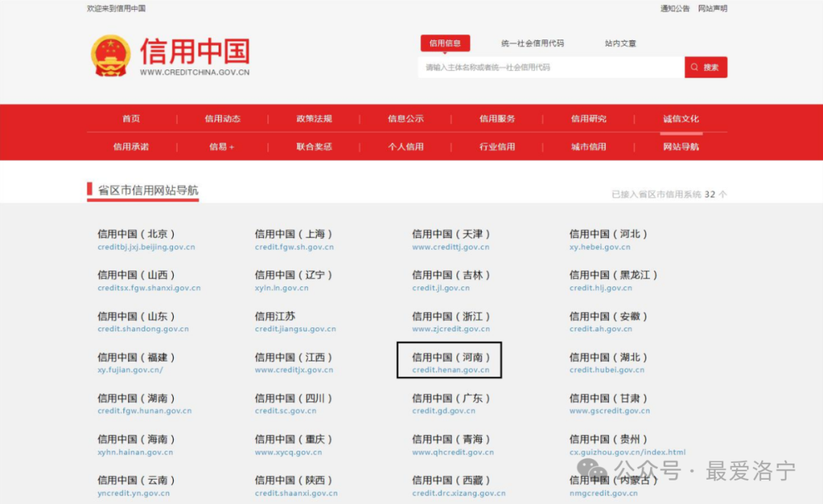Click the www.gscredit.gov.cn Gansu URL
823x504 pixels.
coord(610,411)
